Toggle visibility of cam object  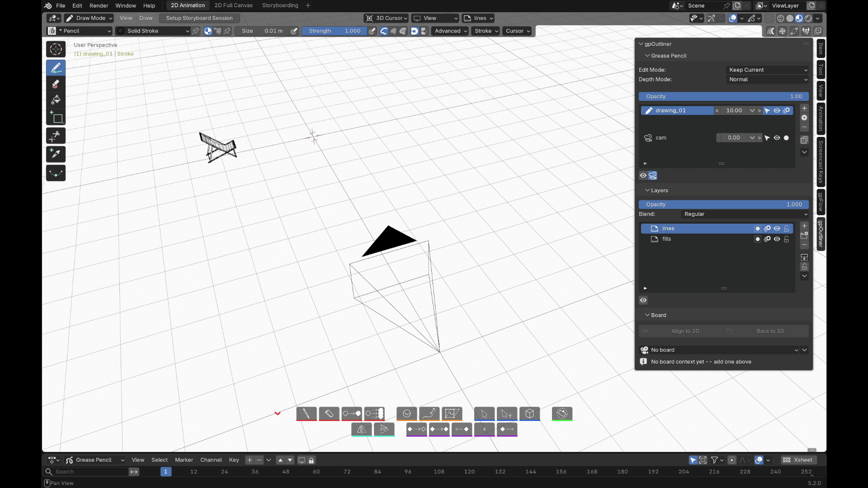[777, 138]
